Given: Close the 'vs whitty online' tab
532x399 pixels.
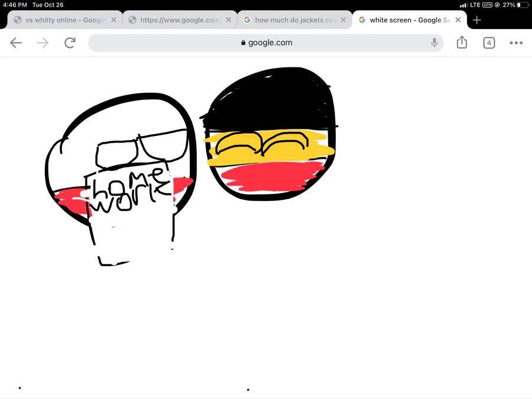Looking at the screenshot, I should (x=114, y=20).
